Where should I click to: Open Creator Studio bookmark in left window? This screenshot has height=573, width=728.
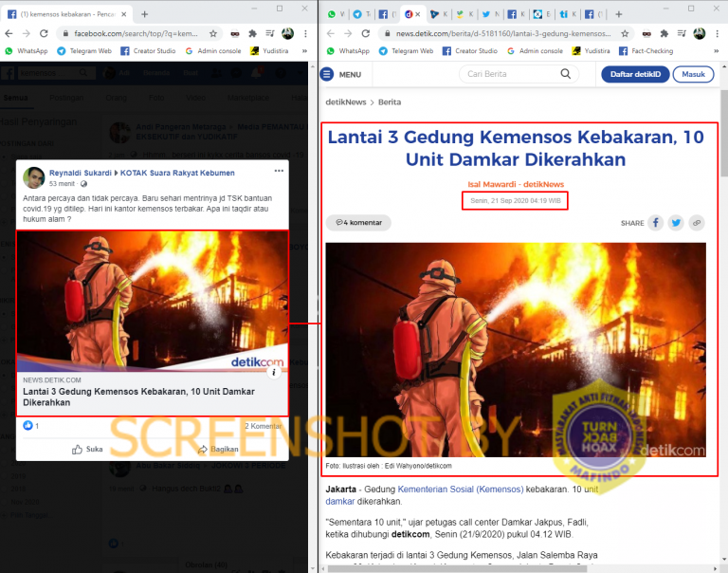[148, 51]
